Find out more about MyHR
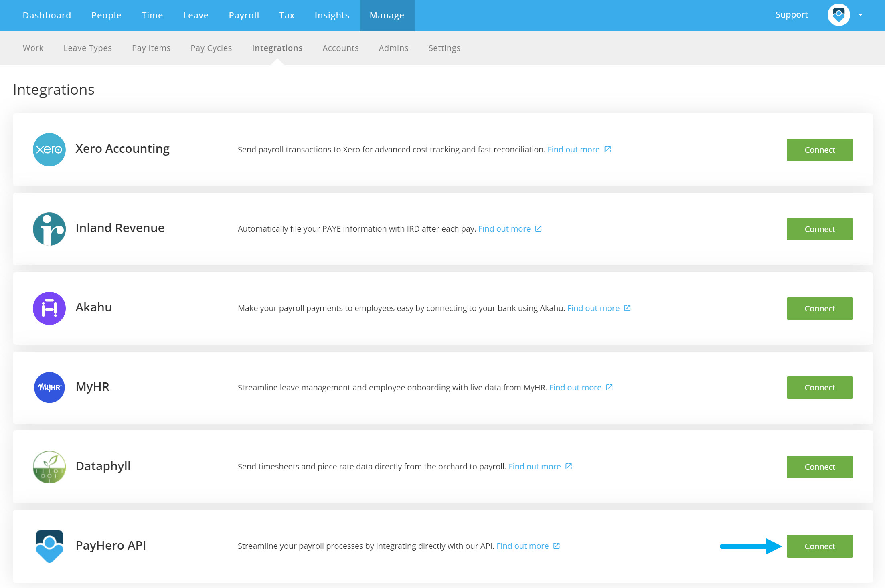 coord(575,388)
